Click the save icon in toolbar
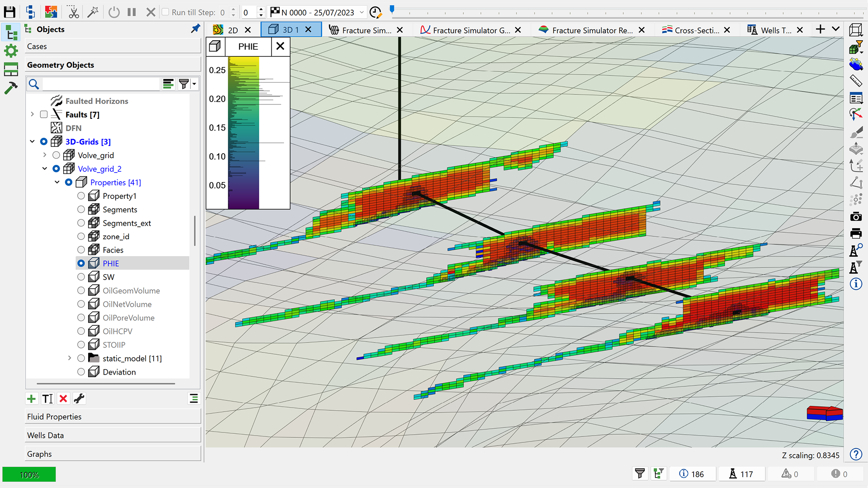The image size is (868, 488). coord(9,12)
